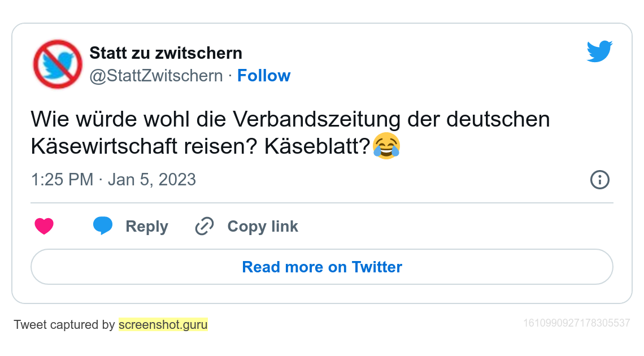Click the Tweet captured by caption
The image size is (644, 356).
click(x=64, y=325)
